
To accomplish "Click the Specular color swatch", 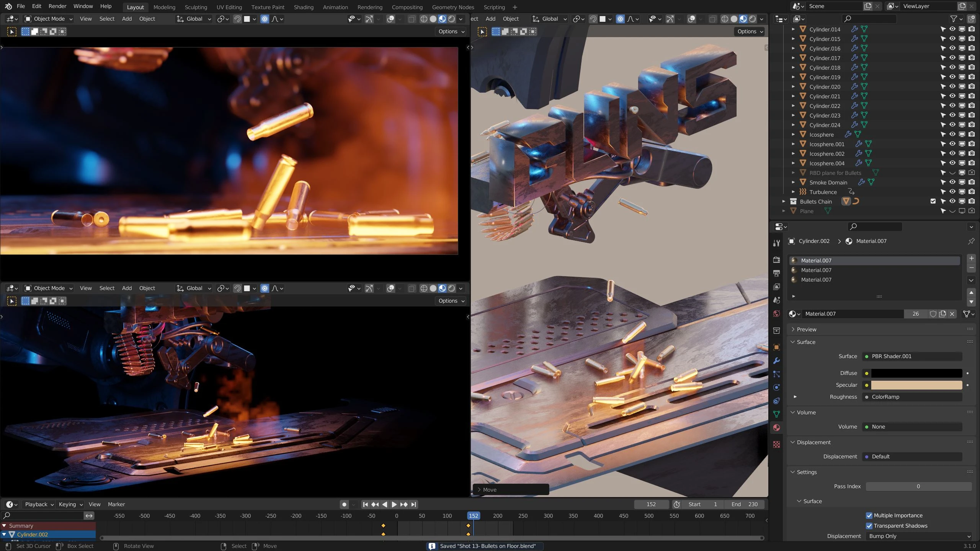I will 916,385.
